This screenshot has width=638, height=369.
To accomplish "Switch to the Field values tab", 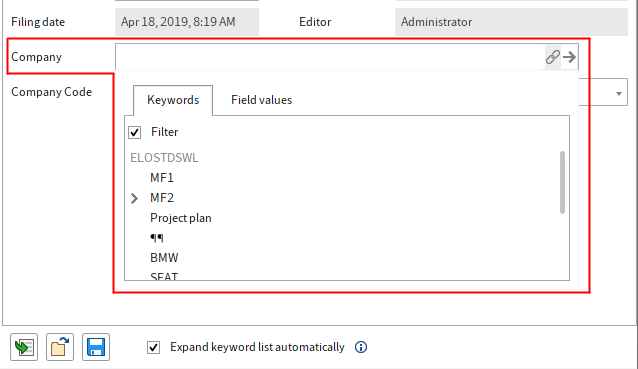I will pyautogui.click(x=261, y=100).
